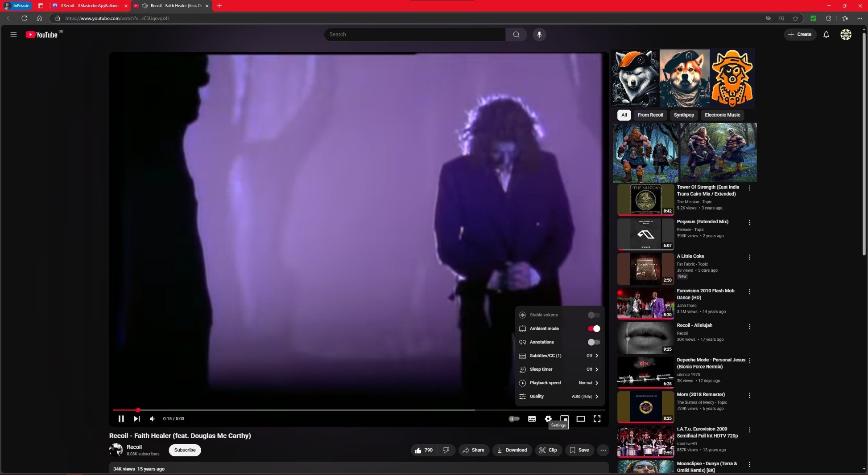The width and height of the screenshot is (868, 475).
Task: Open t.A.T.u. Eurovision 2009 video title
Action: tap(707, 432)
